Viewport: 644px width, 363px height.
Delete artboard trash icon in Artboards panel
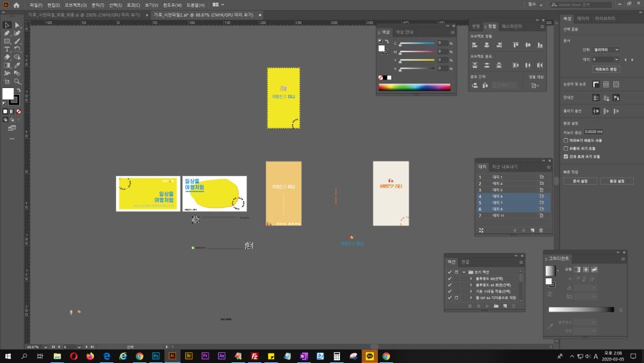(x=541, y=230)
